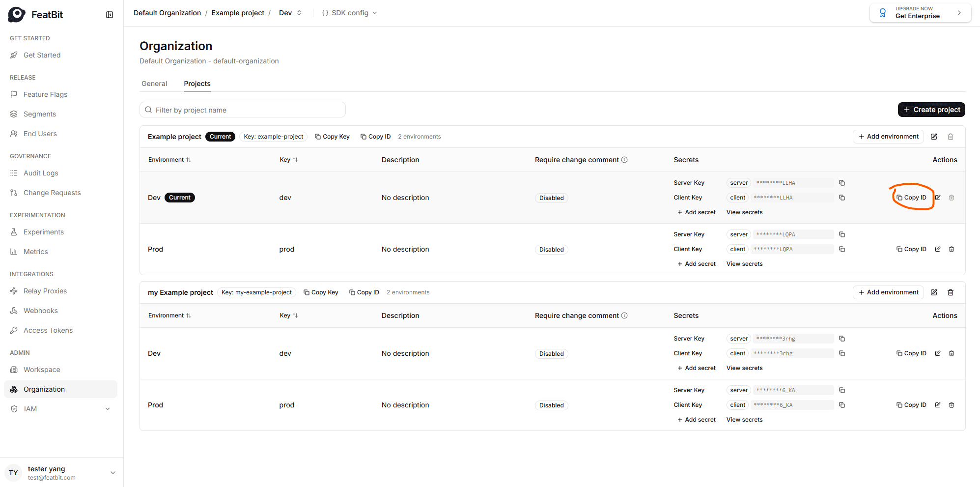Add environment to Example project

pos(888,137)
